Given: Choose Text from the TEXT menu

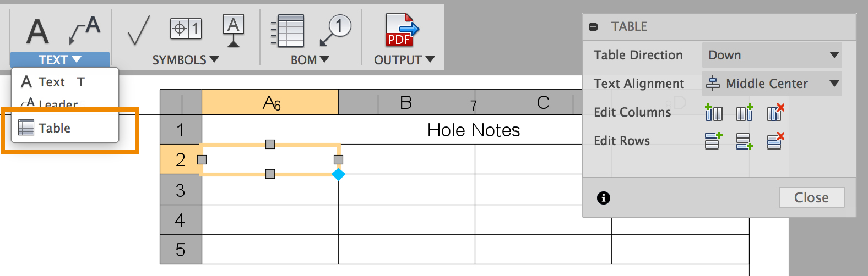Looking at the screenshot, I should (x=51, y=82).
